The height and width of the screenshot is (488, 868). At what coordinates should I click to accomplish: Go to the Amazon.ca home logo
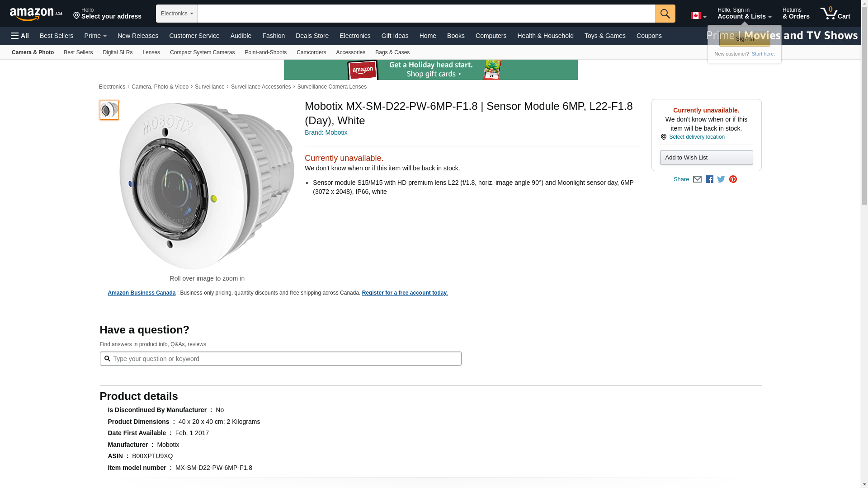[36, 14]
